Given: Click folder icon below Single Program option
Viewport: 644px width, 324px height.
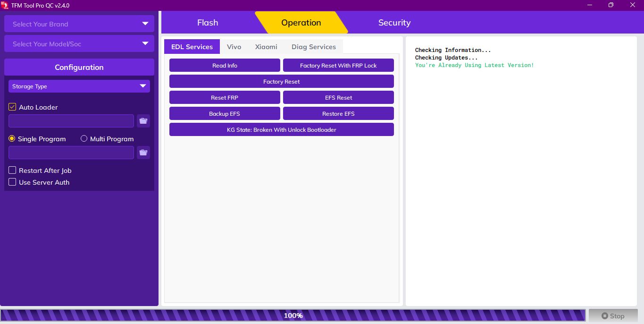Looking at the screenshot, I should pyautogui.click(x=143, y=153).
